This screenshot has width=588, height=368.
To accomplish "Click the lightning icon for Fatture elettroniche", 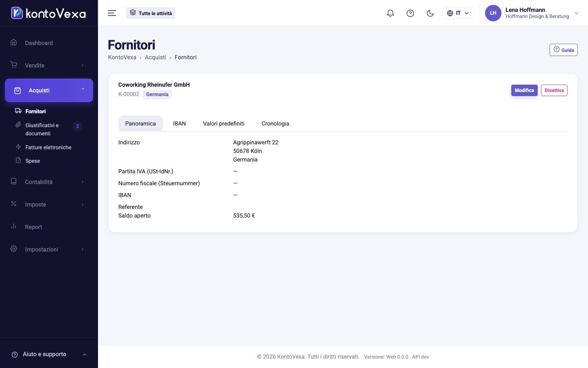I will pyautogui.click(x=18, y=147).
